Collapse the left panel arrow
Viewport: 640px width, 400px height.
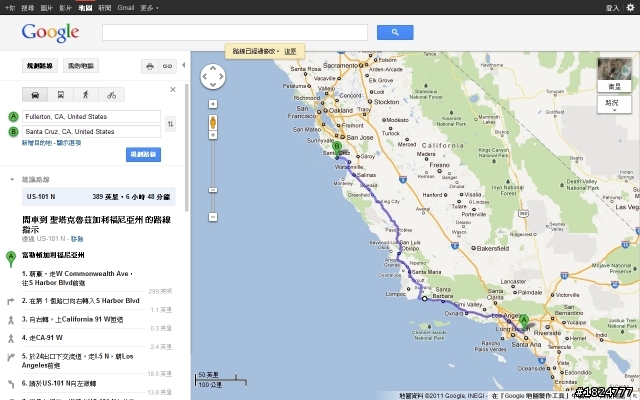click(x=183, y=65)
